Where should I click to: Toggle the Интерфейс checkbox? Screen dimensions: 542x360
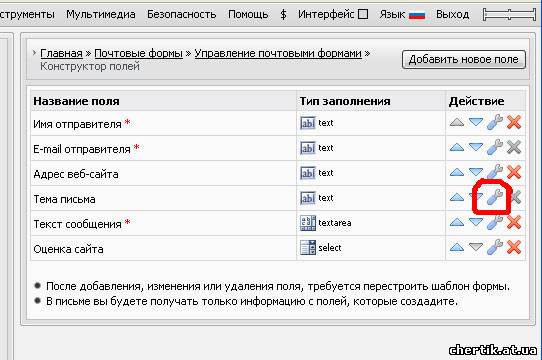coord(363,14)
